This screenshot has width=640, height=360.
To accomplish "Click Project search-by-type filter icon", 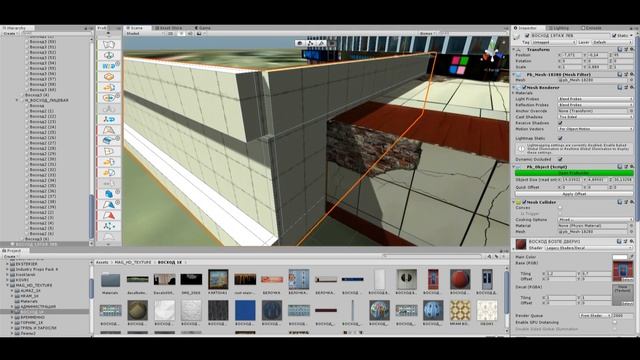I will click(x=489, y=256).
